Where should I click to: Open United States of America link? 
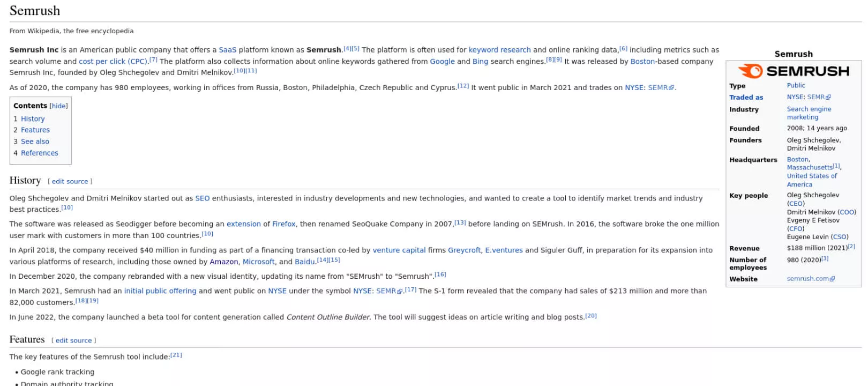point(812,180)
